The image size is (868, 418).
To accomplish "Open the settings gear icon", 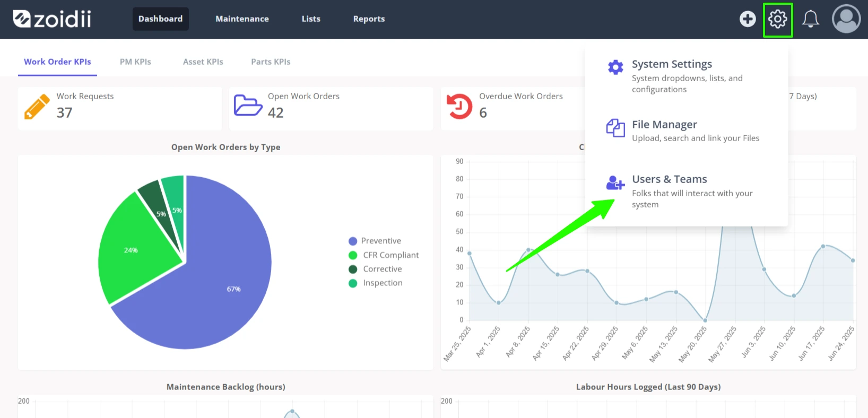I will 778,20.
